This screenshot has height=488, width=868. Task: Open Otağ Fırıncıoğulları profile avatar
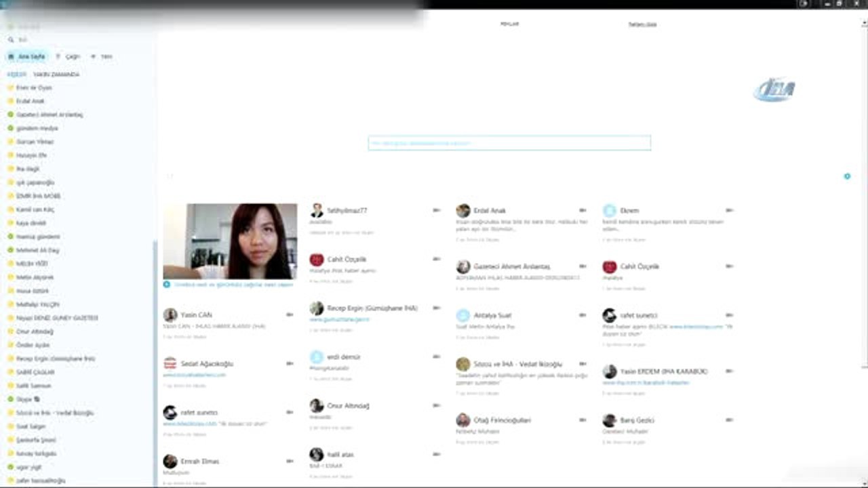pos(463,420)
